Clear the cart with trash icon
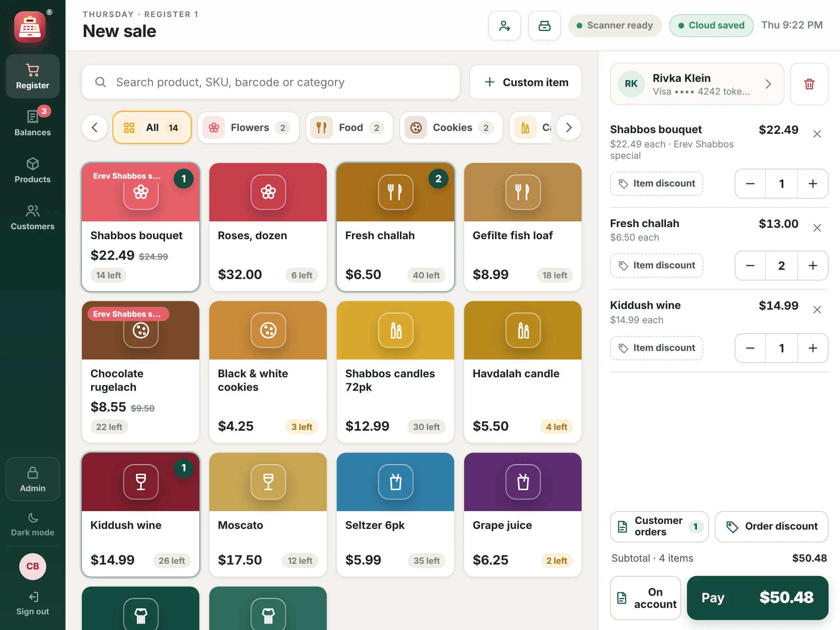This screenshot has height=630, width=840. coord(809,84)
